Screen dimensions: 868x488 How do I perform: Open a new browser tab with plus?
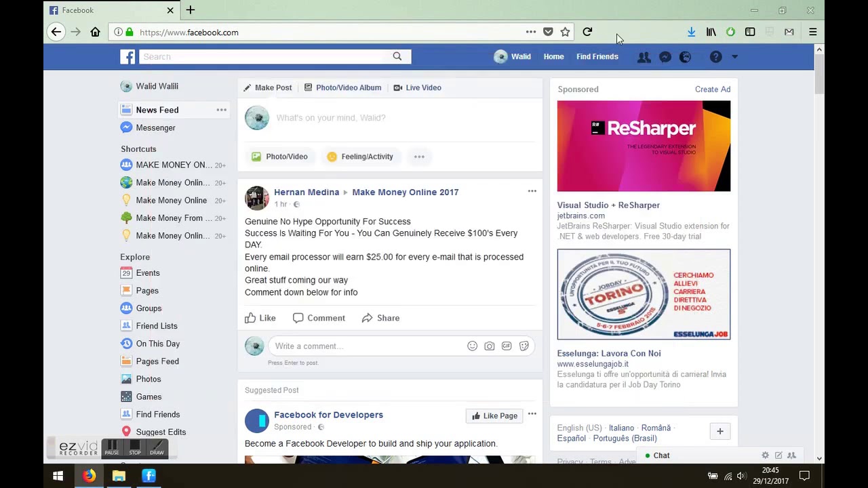[x=191, y=10]
